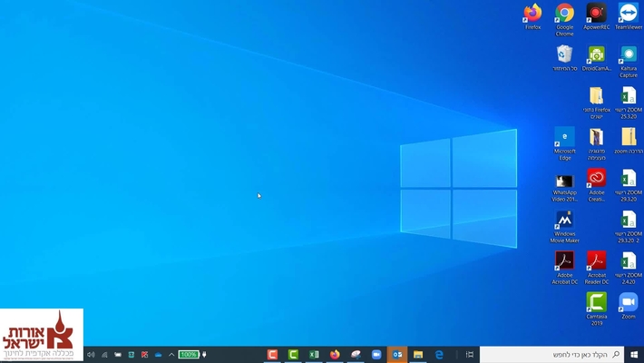644x363 pixels.
Task: Open the Firefox desktop shortcut
Action: click(x=532, y=16)
